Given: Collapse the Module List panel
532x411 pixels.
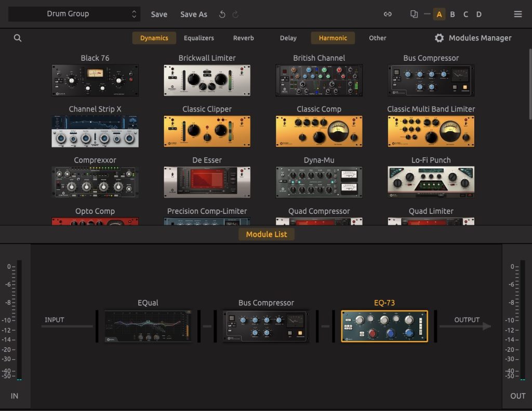Looking at the screenshot, I should point(267,234).
